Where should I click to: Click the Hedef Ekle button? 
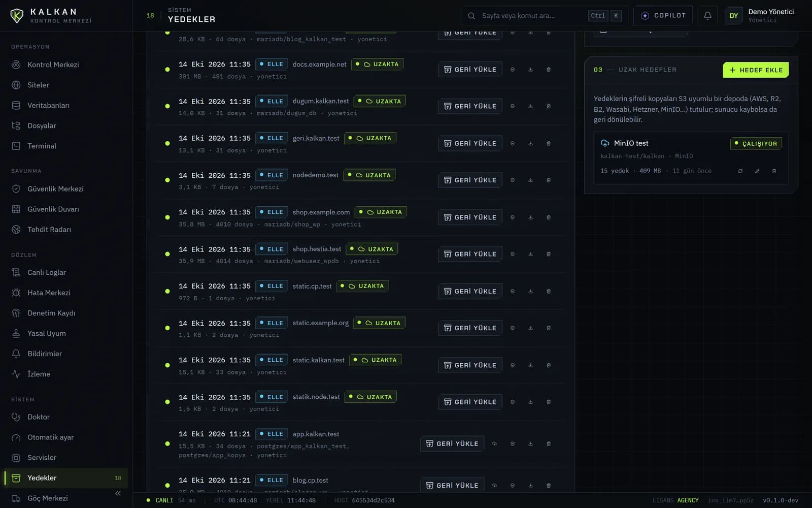756,70
